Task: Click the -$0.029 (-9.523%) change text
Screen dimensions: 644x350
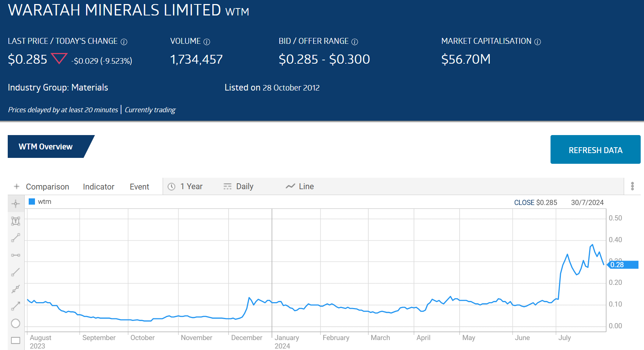Action: pos(102,61)
